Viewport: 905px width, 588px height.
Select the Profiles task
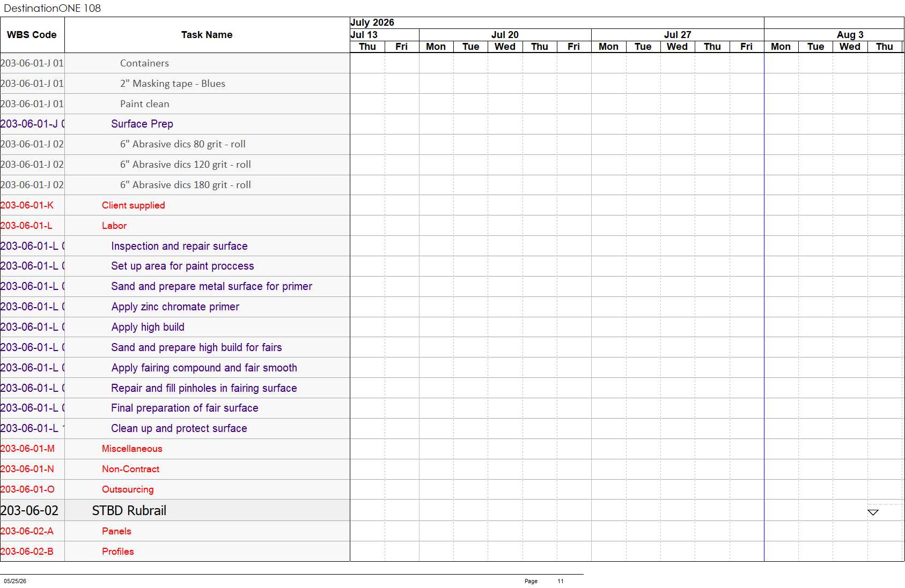coord(117,552)
